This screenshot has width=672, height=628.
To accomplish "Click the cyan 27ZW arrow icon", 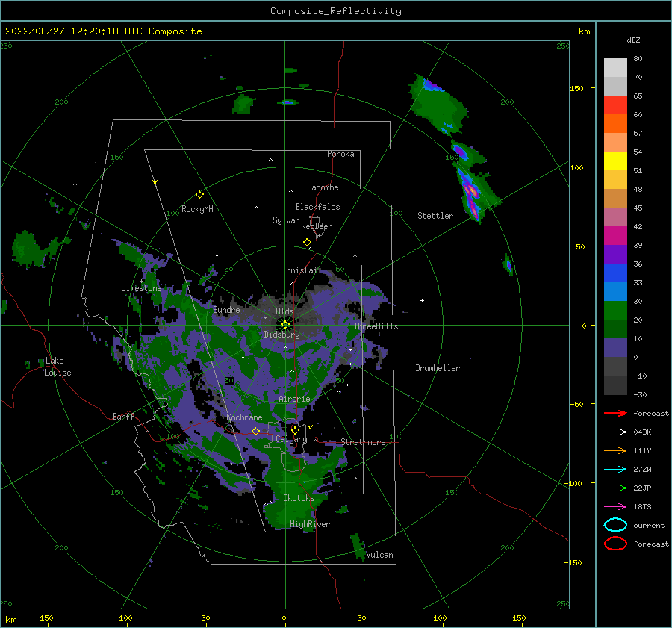I will 615,470.
